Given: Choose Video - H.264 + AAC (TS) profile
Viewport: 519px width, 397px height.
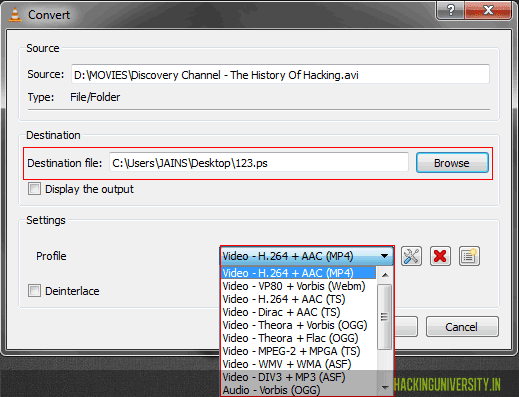Looking at the screenshot, I should 298,299.
